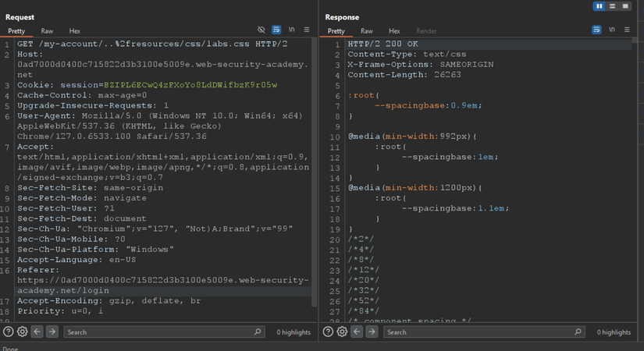The width and height of the screenshot is (644, 351).
Task: Open help icon below Request panel
Action: (8, 331)
